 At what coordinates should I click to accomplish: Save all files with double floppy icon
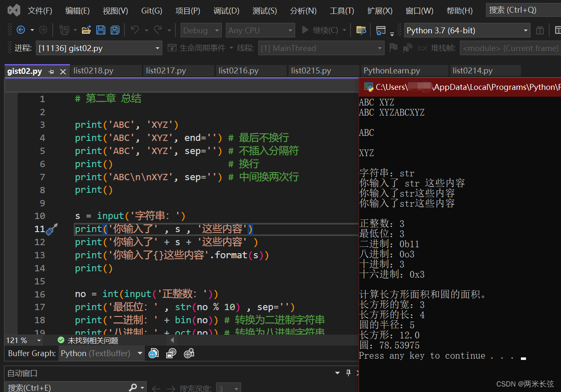(x=115, y=30)
